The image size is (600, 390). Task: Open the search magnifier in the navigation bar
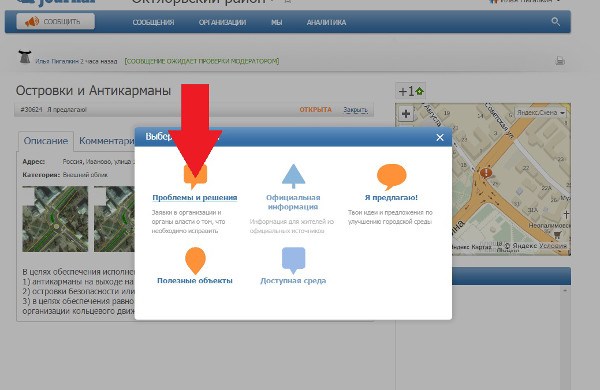tap(556, 22)
